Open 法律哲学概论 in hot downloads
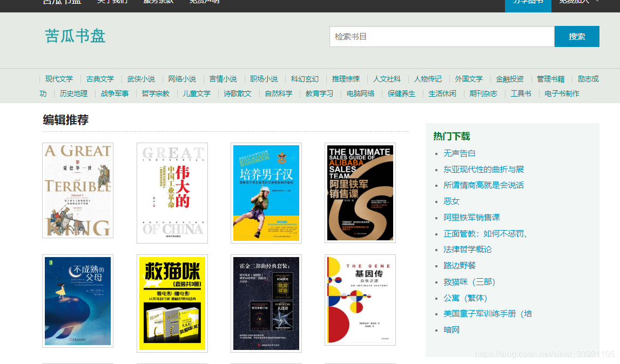 pos(468,250)
